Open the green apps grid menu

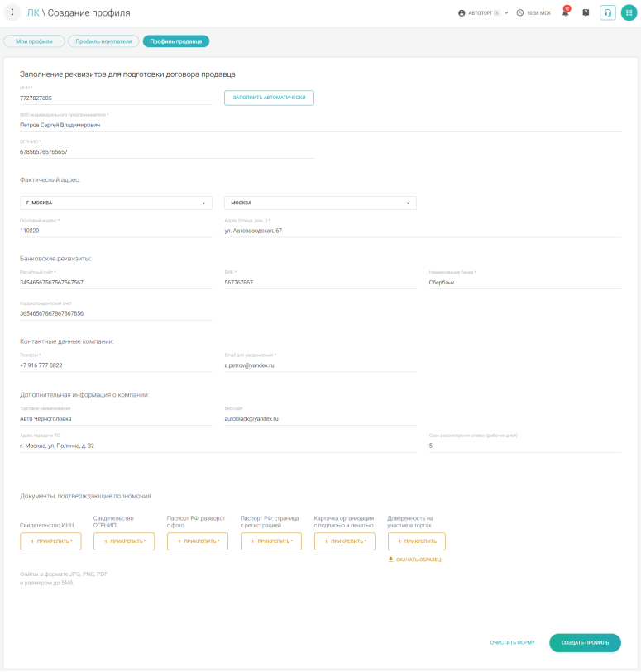pyautogui.click(x=628, y=12)
